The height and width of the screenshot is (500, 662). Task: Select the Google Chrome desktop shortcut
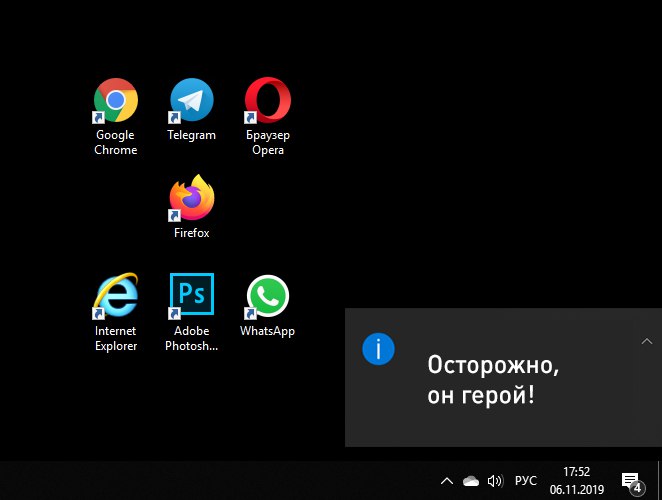pyautogui.click(x=116, y=116)
